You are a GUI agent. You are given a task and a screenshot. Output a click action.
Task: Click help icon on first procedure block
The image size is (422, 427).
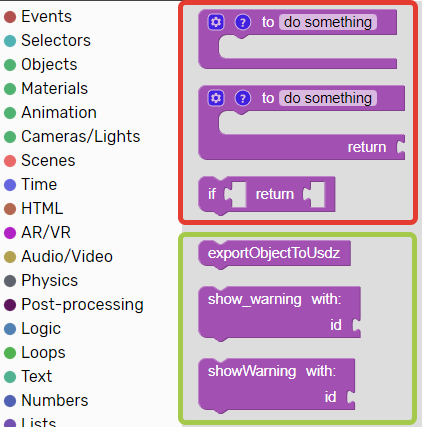(243, 22)
